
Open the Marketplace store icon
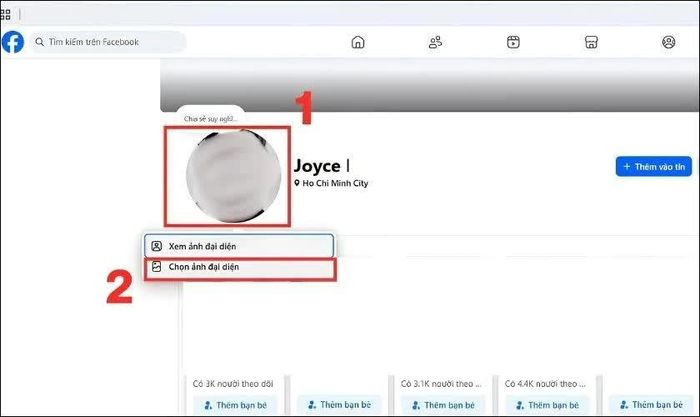pos(591,42)
